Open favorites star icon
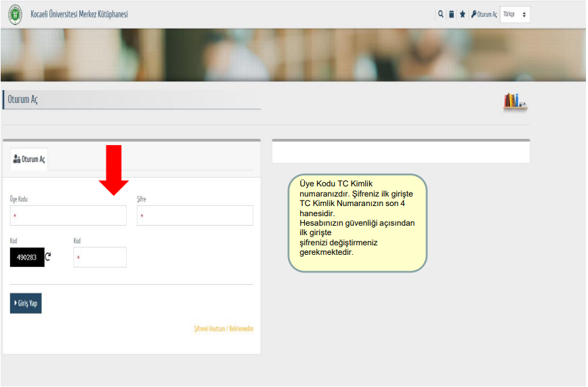The image size is (588, 387). tap(463, 14)
